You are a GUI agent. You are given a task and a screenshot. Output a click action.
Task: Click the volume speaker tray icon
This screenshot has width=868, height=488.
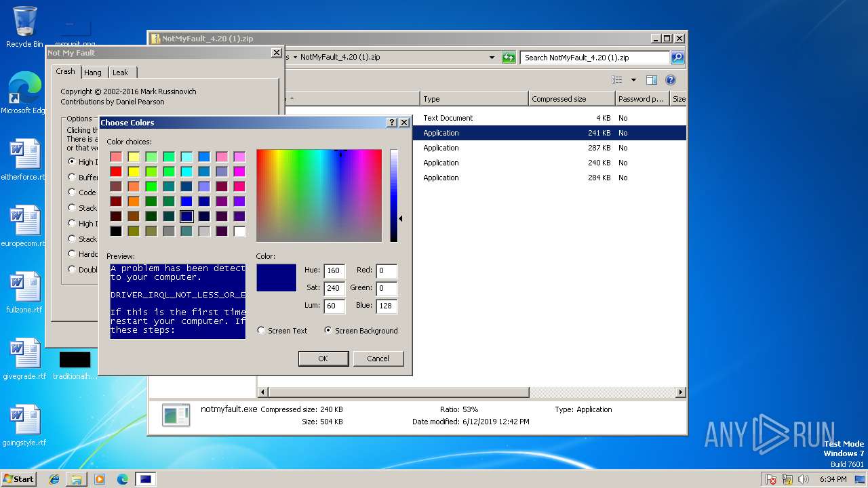[x=804, y=479]
